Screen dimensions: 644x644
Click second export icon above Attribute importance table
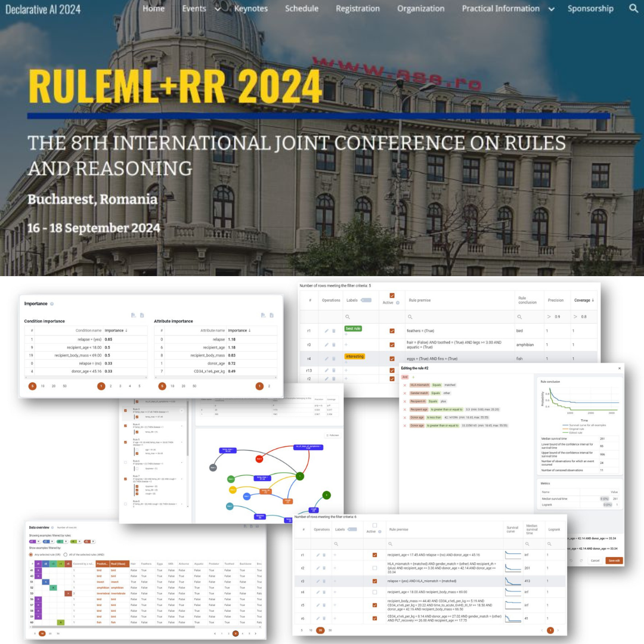pyautogui.click(x=271, y=315)
